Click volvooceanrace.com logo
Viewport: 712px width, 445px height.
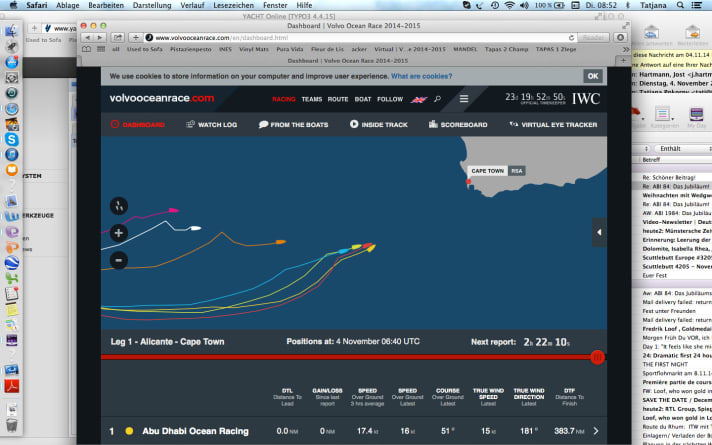click(162, 98)
